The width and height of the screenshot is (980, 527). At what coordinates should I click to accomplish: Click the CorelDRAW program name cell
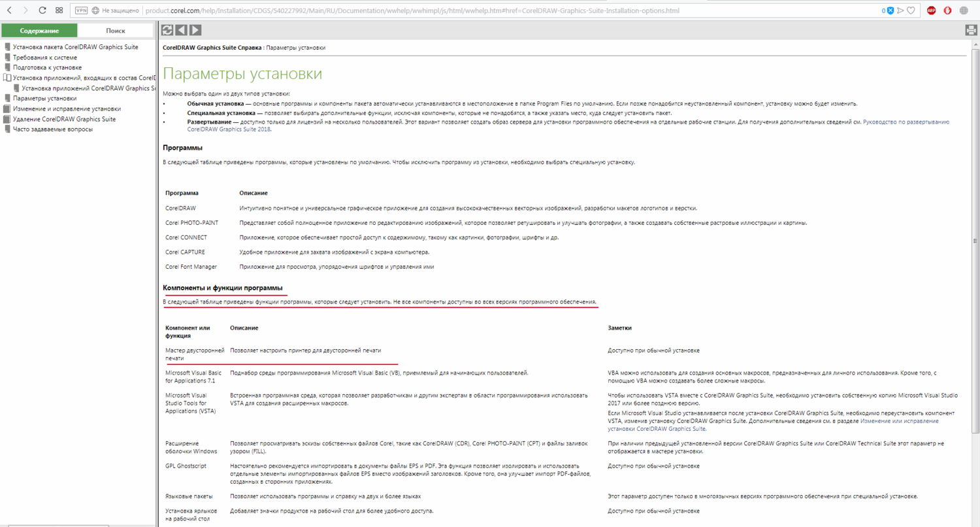coord(180,208)
